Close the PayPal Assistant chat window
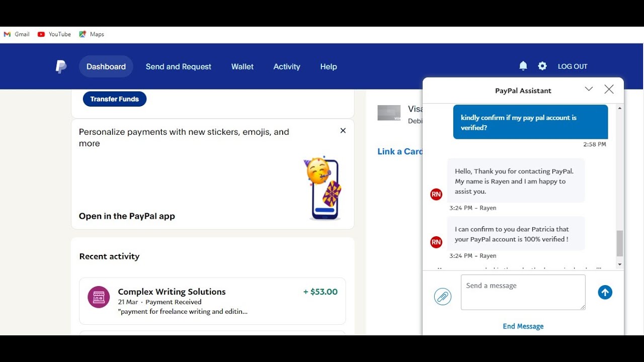Image resolution: width=644 pixels, height=362 pixels. [x=609, y=89]
